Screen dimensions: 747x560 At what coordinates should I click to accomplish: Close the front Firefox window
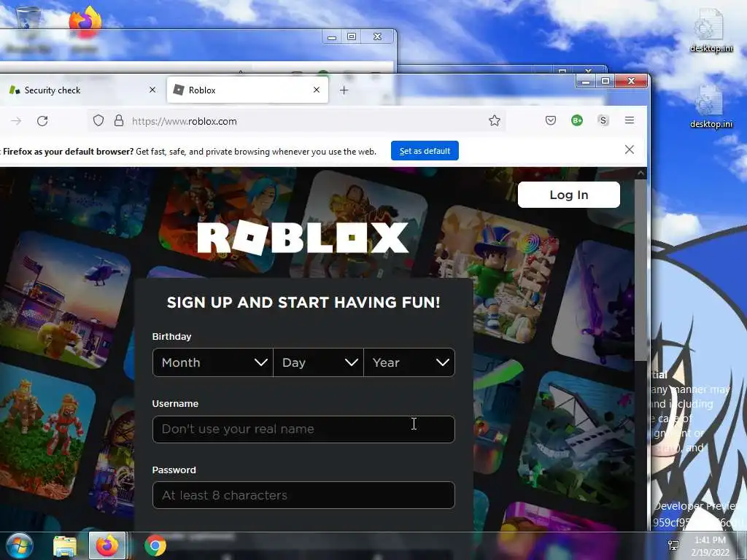[631, 82]
